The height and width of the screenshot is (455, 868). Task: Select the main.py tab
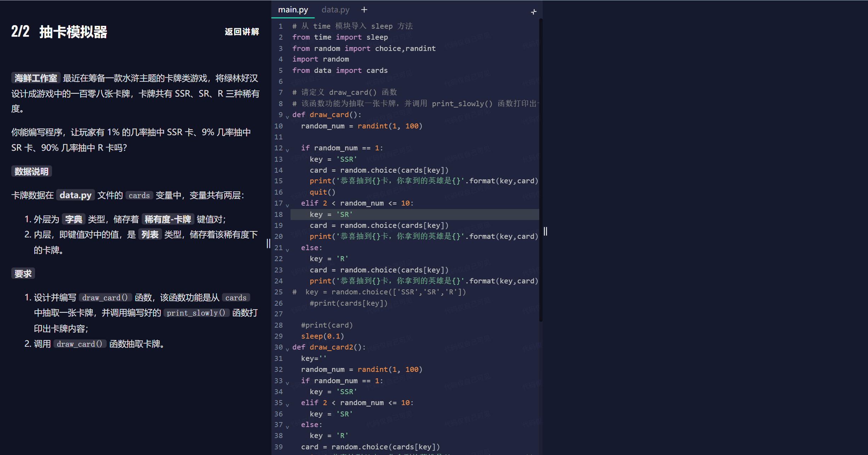(293, 10)
